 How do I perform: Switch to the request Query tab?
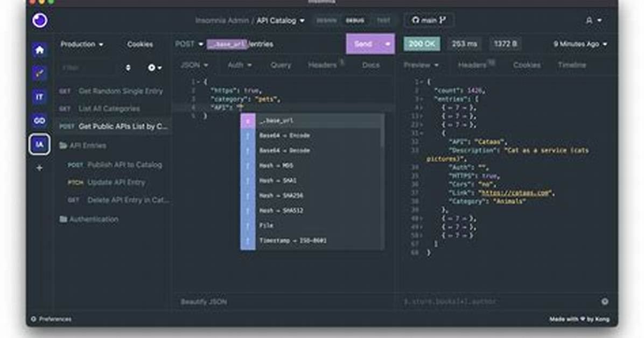pos(281,65)
